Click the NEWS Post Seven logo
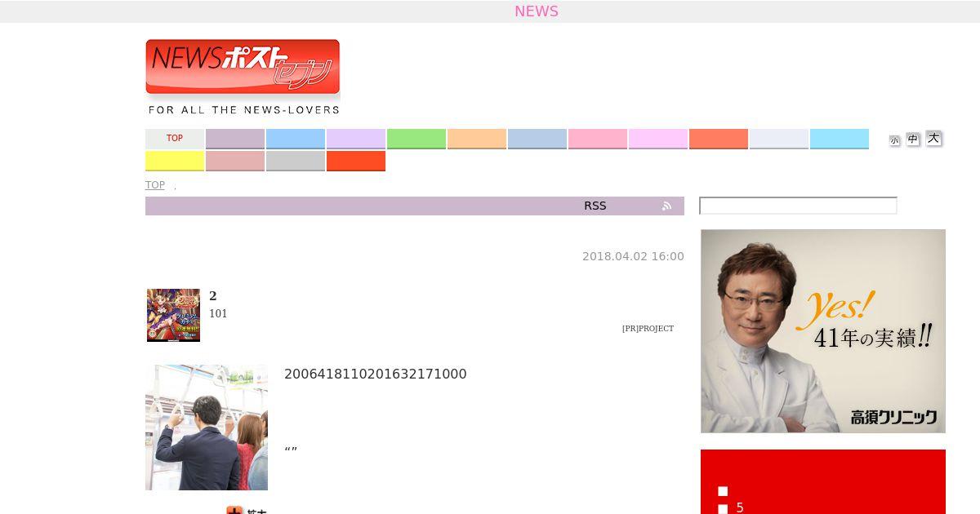980x514 pixels. (x=243, y=67)
